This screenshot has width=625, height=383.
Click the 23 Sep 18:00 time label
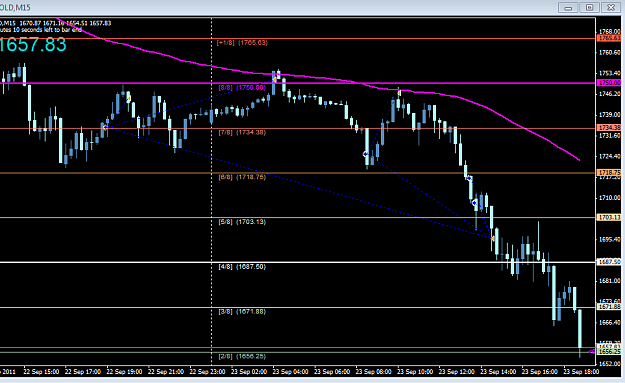point(581,371)
